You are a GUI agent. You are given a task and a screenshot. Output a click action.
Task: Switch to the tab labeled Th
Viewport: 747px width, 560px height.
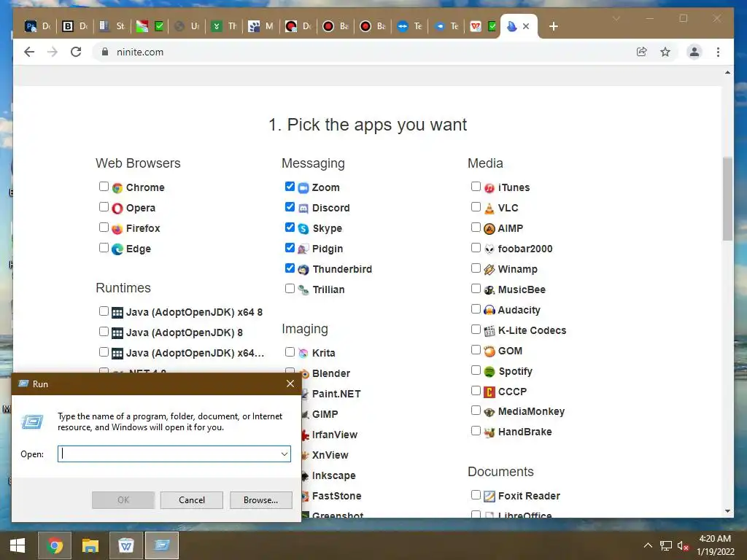(224, 26)
